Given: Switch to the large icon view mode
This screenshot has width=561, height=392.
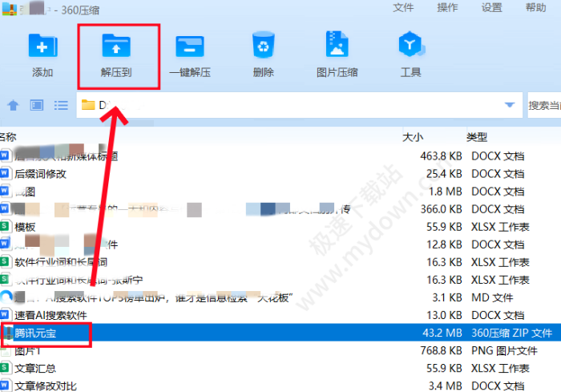Looking at the screenshot, I should click(x=37, y=105).
